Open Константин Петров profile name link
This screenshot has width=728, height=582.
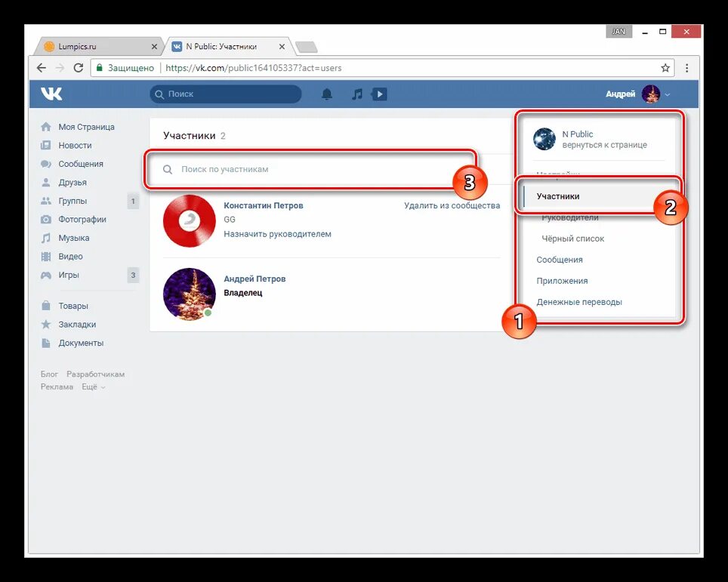[264, 205]
